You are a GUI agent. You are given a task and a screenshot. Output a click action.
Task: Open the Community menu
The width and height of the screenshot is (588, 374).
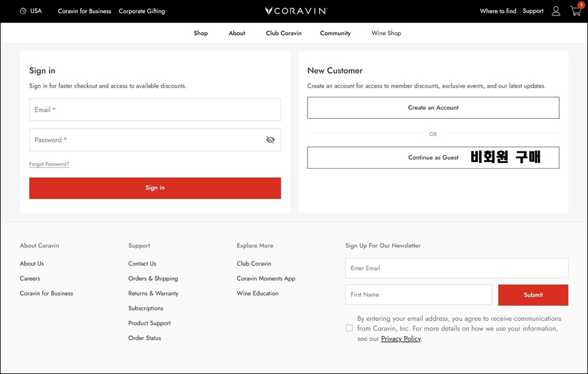coord(335,33)
